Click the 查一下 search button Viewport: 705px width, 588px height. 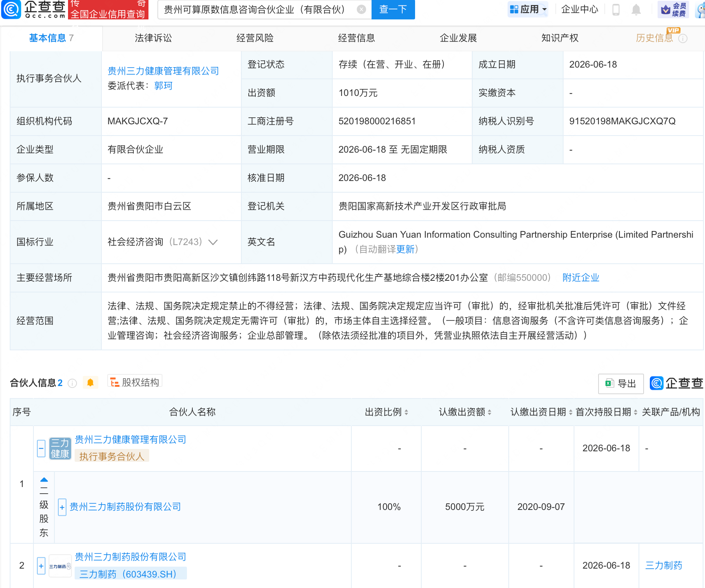(x=393, y=9)
